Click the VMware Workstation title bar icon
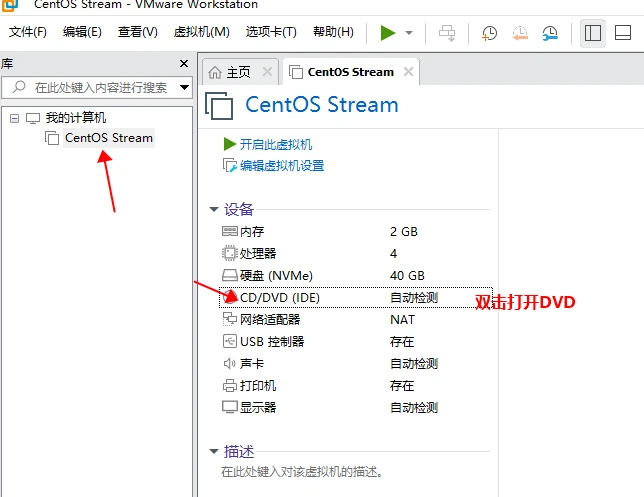 coord(10,4)
